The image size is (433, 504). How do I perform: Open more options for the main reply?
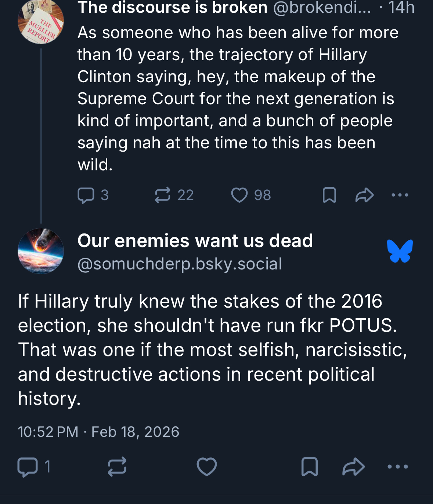point(398,467)
